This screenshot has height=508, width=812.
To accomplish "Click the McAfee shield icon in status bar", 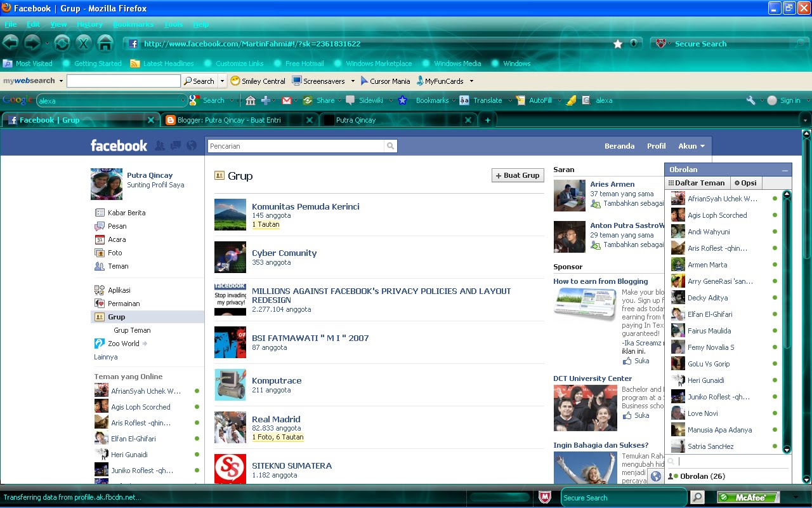I will 544,497.
